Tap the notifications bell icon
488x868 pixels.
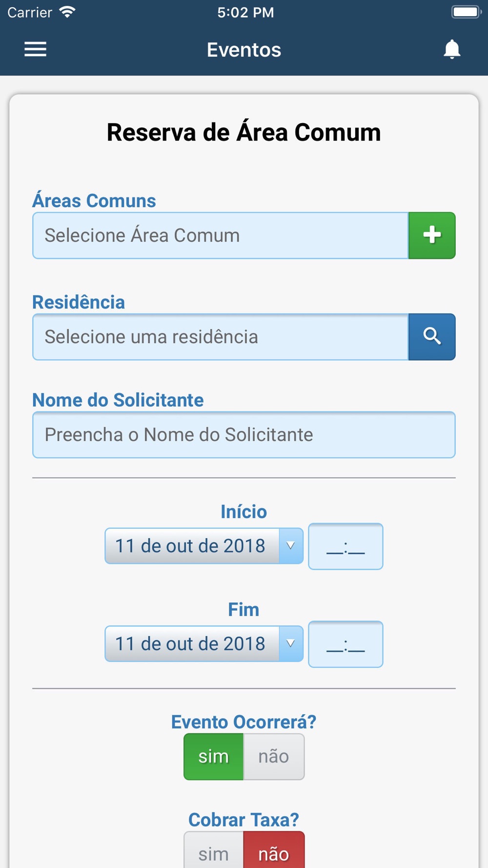(x=452, y=49)
